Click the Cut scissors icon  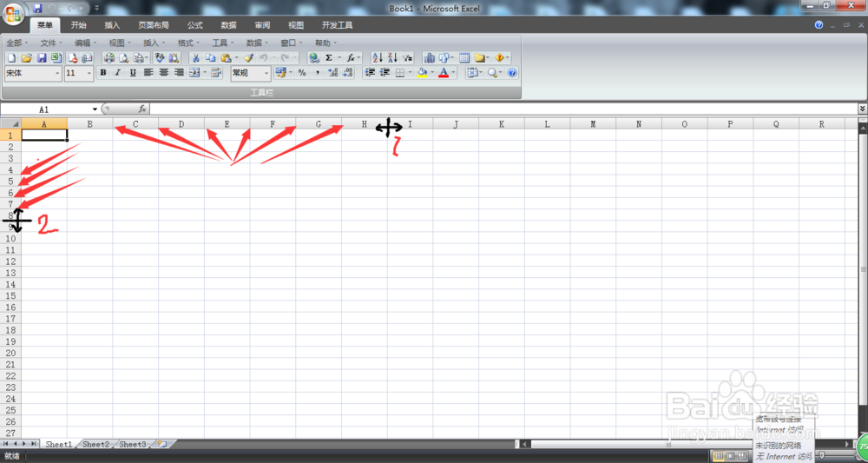(195, 57)
